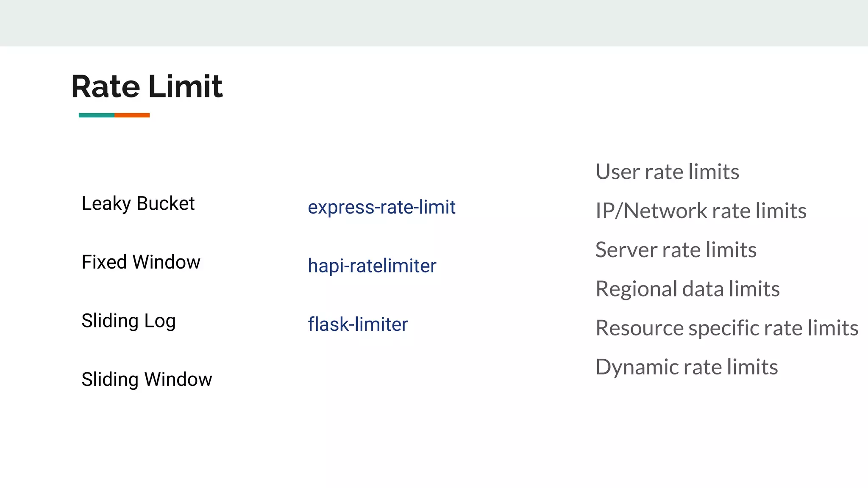
Task: Click the Server rate limits line
Action: (676, 250)
